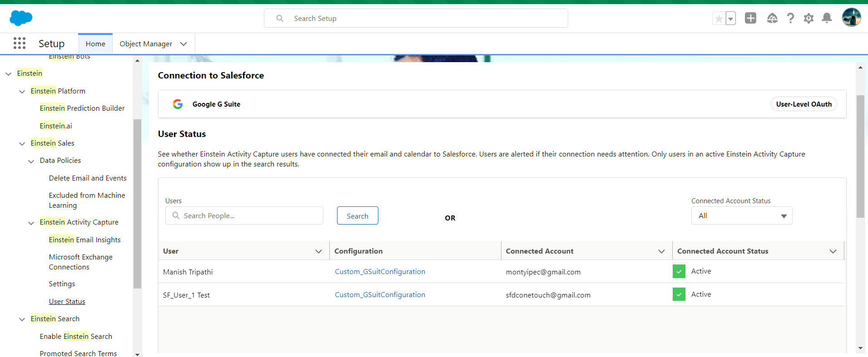The width and height of the screenshot is (868, 357).
Task: Click the Global Actions plus icon
Action: click(x=750, y=18)
